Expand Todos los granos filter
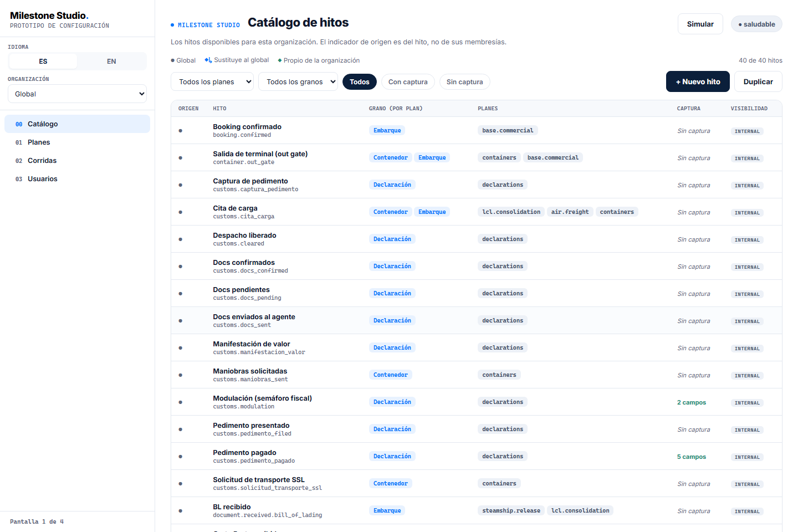The width and height of the screenshot is (798, 532). click(x=298, y=81)
